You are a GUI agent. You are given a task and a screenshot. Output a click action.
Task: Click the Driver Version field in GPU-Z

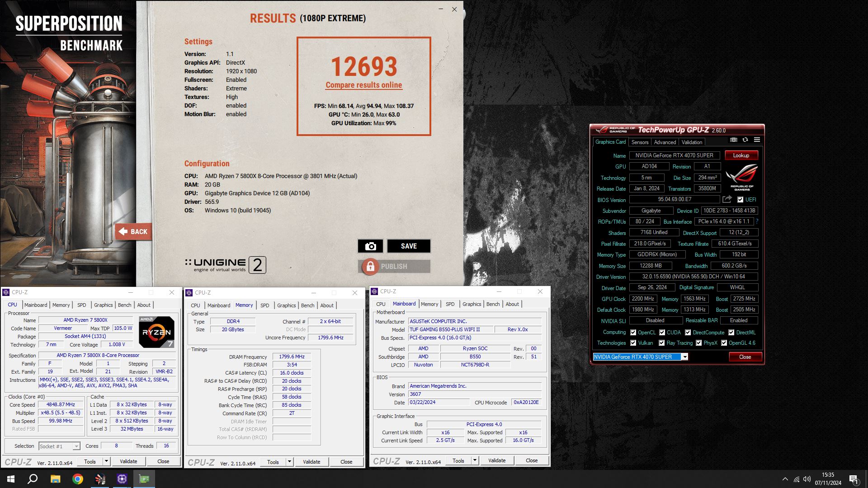[693, 277]
